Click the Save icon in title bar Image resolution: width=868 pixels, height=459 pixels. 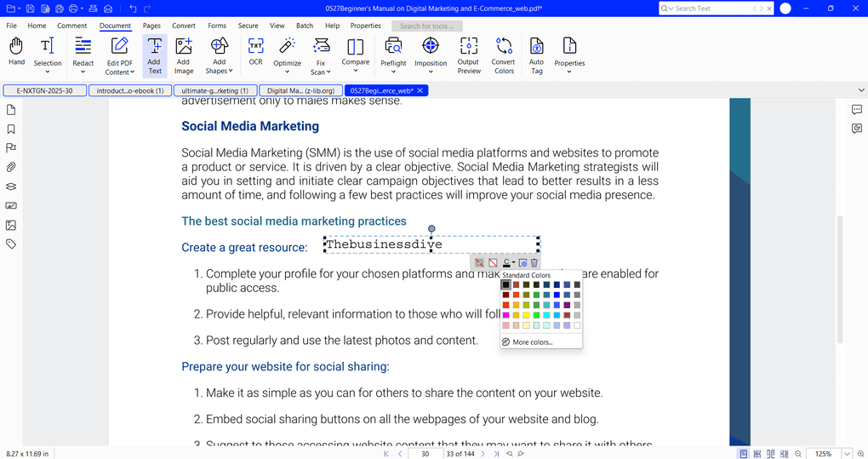coord(31,9)
